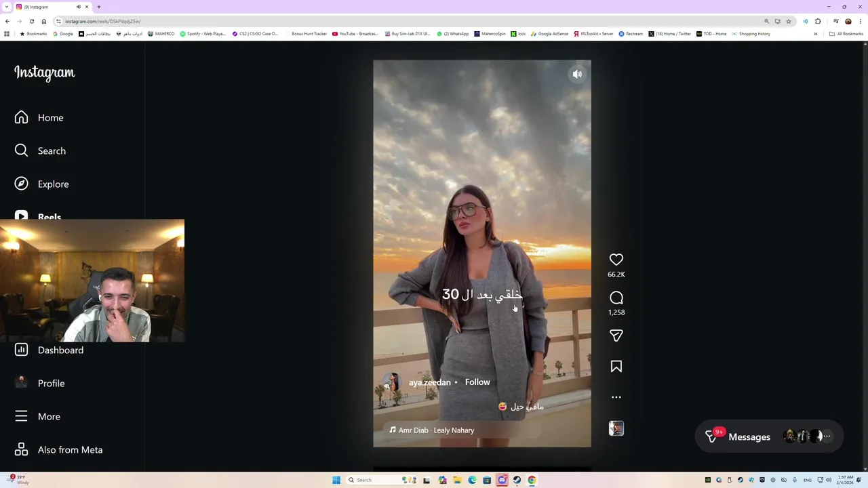Screen dimensions: 868x488
Task: Mute the reel using the speaker icon
Action: tap(577, 75)
